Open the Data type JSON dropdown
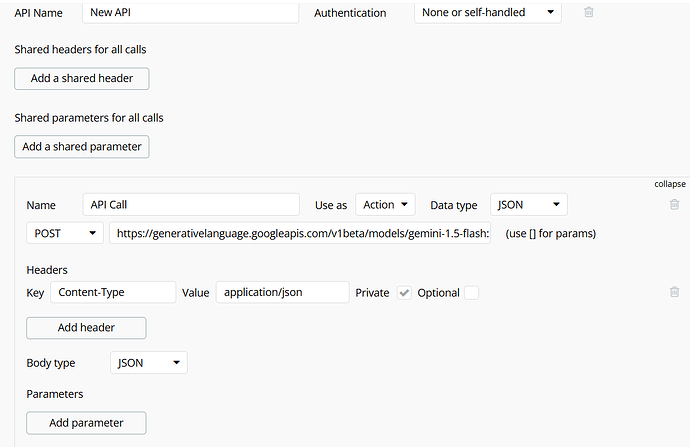This screenshot has width=690, height=447. (529, 205)
